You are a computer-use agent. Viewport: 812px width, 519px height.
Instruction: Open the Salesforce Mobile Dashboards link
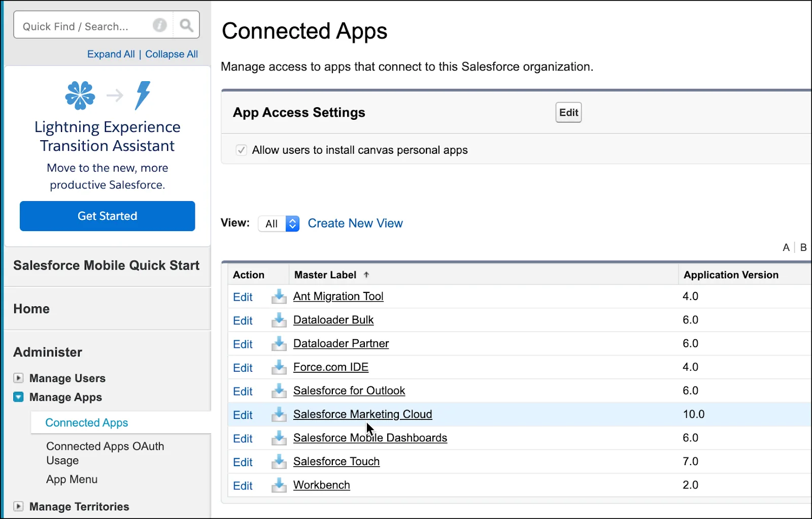pyautogui.click(x=370, y=438)
